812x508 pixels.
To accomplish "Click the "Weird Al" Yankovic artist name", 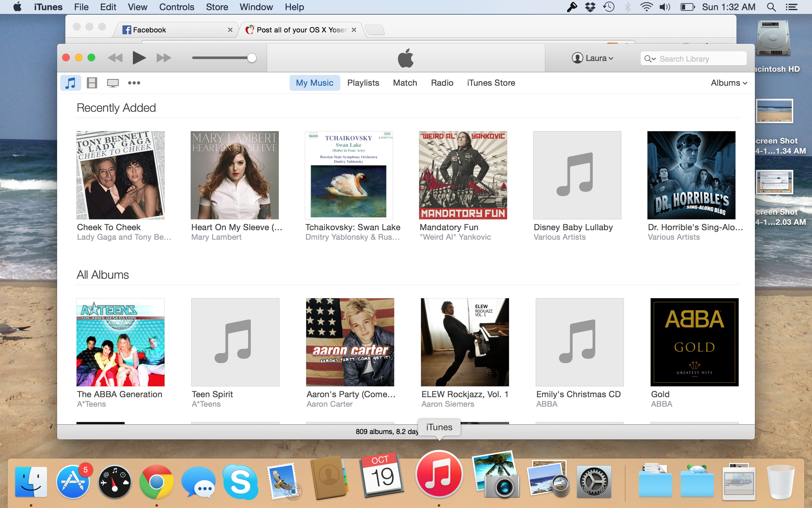I will [455, 237].
